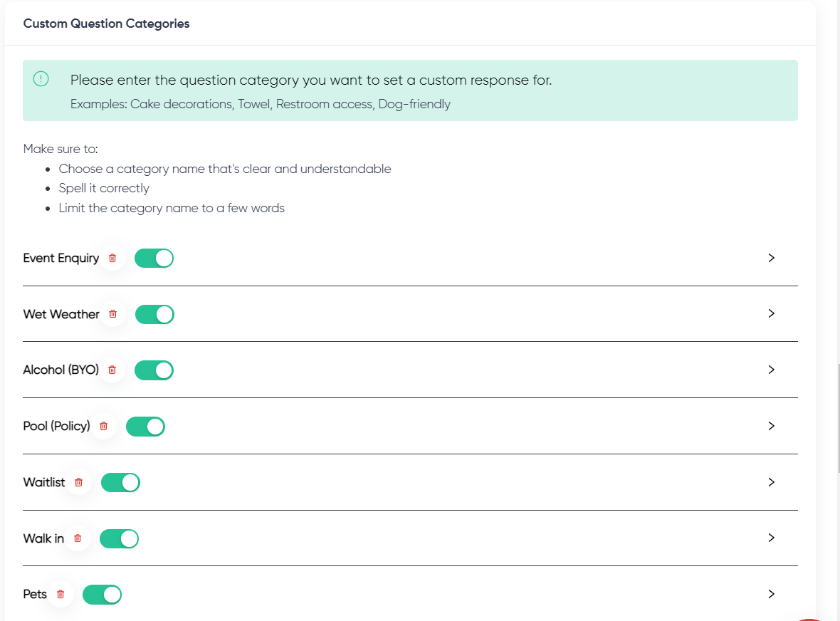Open Alcohol (BYO) details via chevron
The image size is (840, 621).
[771, 370]
